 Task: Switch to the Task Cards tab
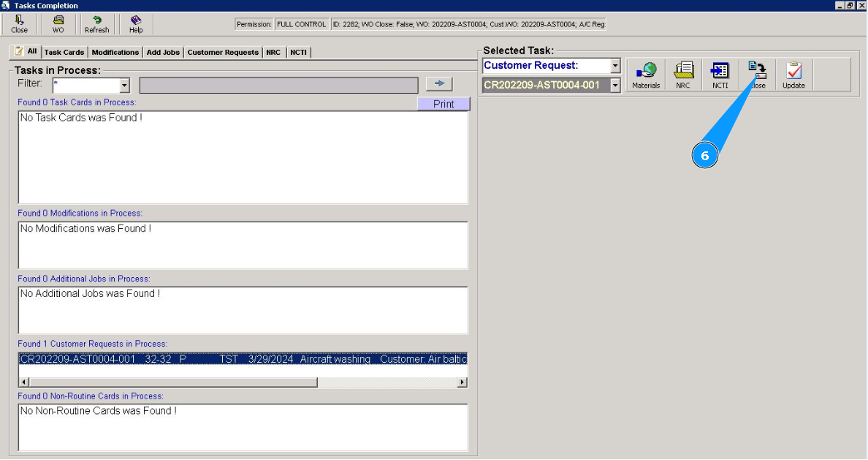64,52
